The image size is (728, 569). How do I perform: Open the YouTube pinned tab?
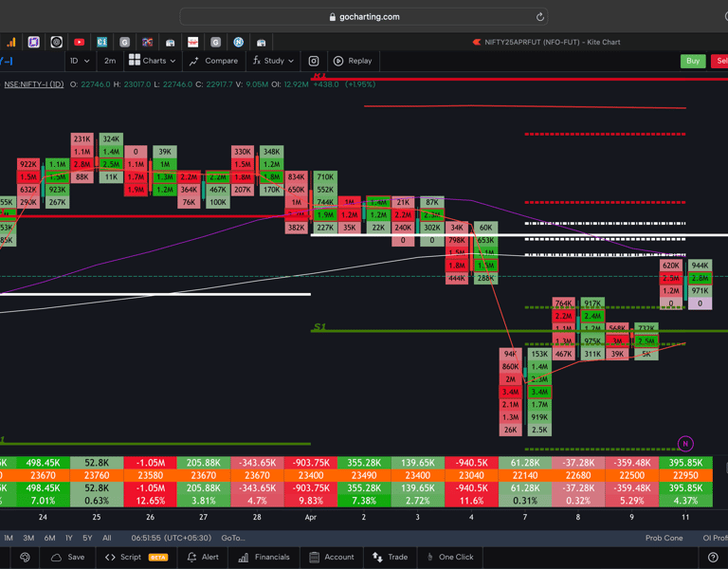(x=79, y=43)
